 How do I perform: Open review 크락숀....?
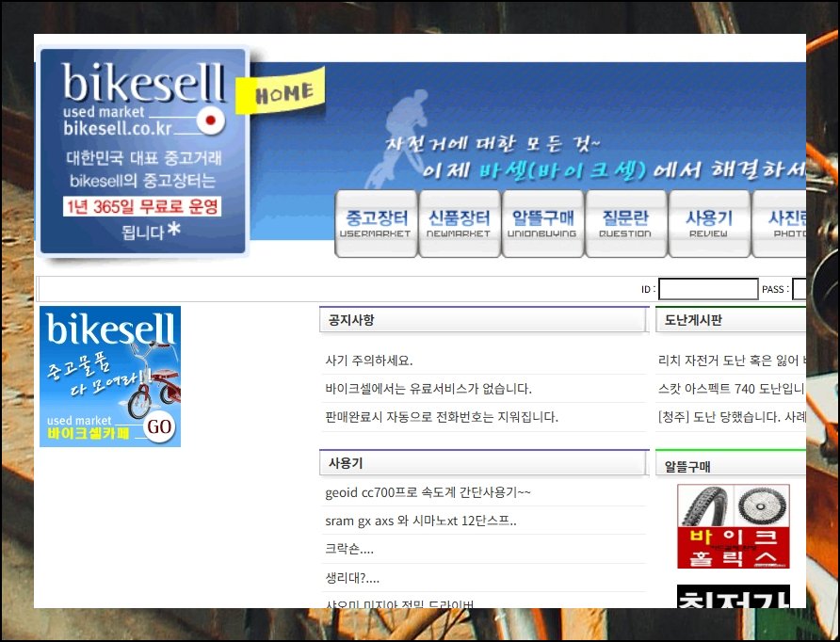(349, 549)
